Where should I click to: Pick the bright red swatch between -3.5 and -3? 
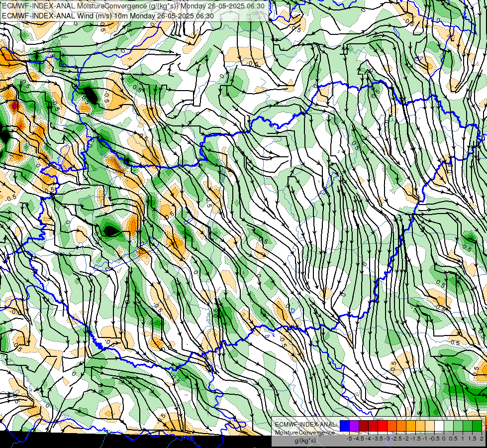tap(383, 426)
